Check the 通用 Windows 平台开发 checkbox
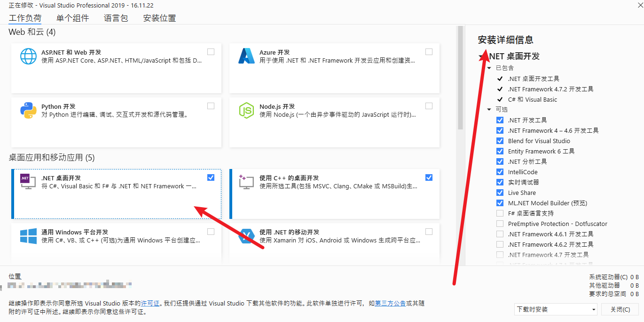The width and height of the screenshot is (644, 322). click(x=211, y=232)
